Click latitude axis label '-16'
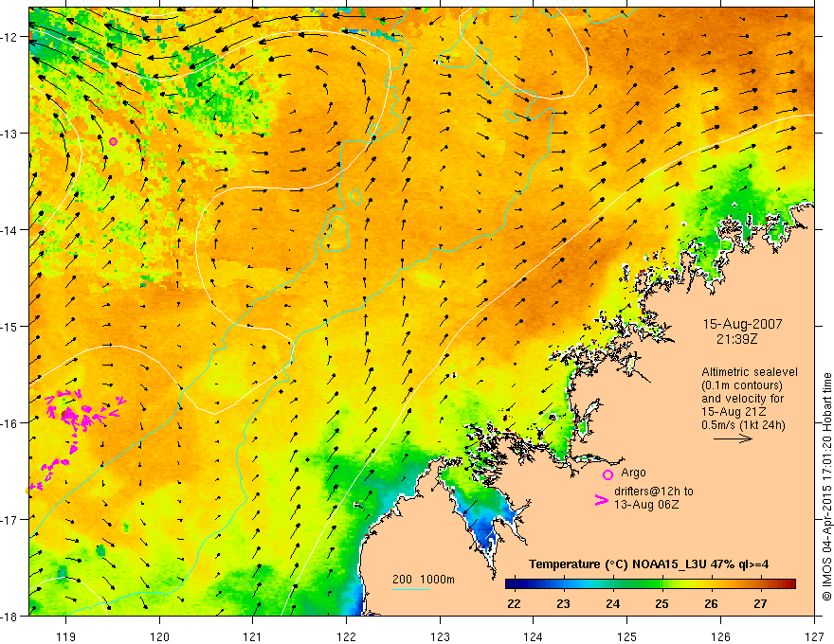Image resolution: width=834 pixels, height=644 pixels. 9,423
